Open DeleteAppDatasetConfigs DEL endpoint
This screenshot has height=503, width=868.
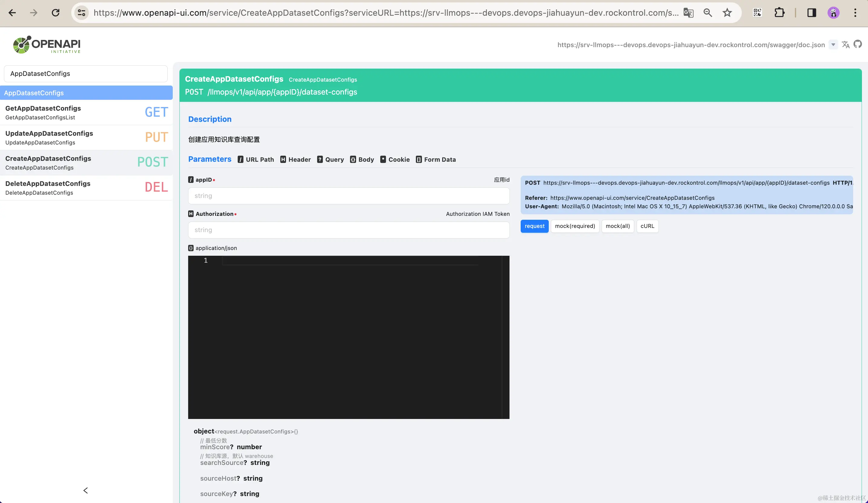coord(86,187)
